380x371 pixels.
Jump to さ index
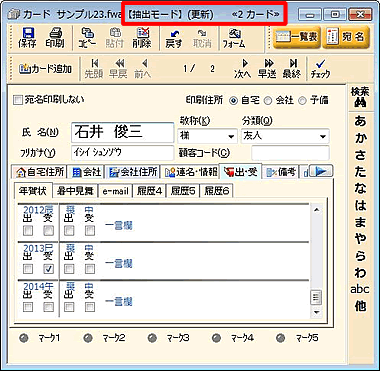360,154
